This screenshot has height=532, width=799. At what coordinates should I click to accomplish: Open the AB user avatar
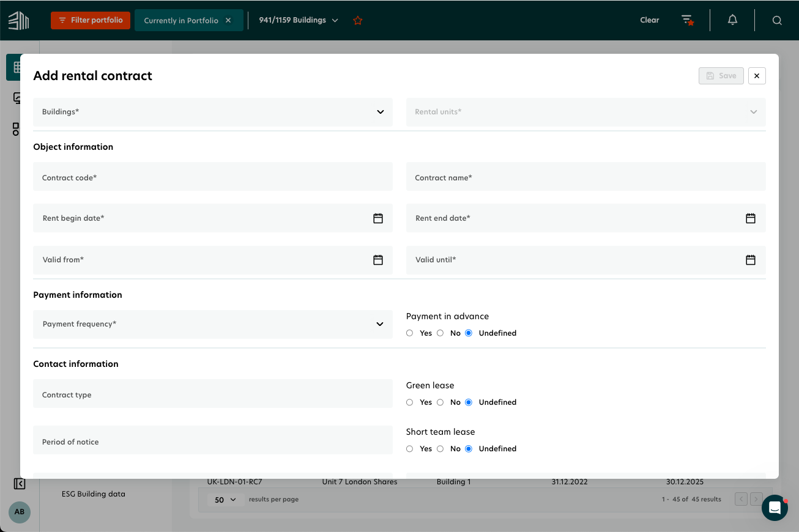click(20, 512)
